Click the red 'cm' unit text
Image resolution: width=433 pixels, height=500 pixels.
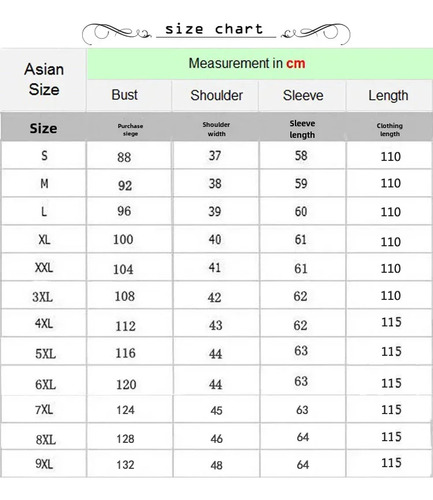295,63
